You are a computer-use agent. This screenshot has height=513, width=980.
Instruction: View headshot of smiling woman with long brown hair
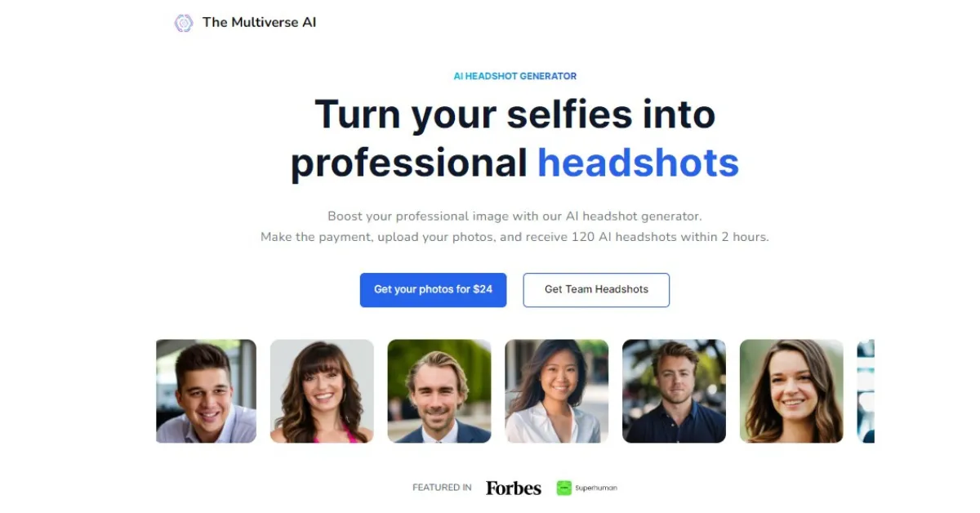click(791, 391)
